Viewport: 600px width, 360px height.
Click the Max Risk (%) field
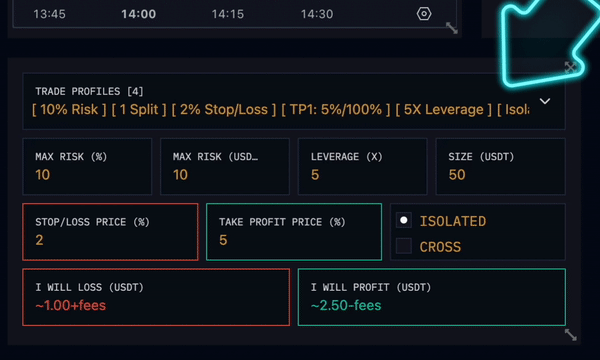pyautogui.click(x=87, y=166)
